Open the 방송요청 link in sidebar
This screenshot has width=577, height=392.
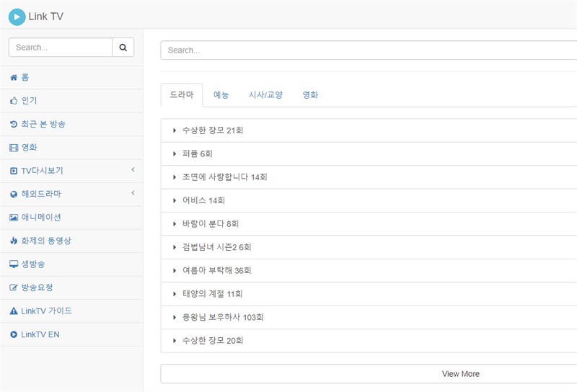tap(37, 288)
